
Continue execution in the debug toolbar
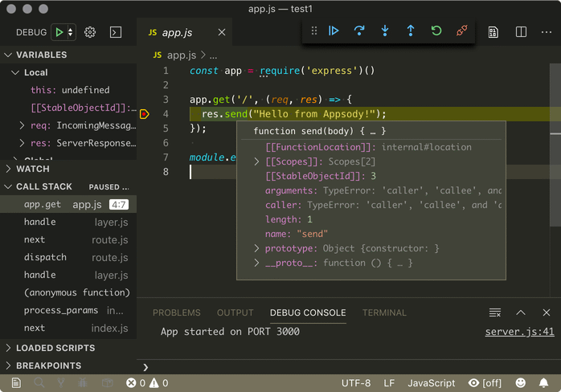click(334, 31)
